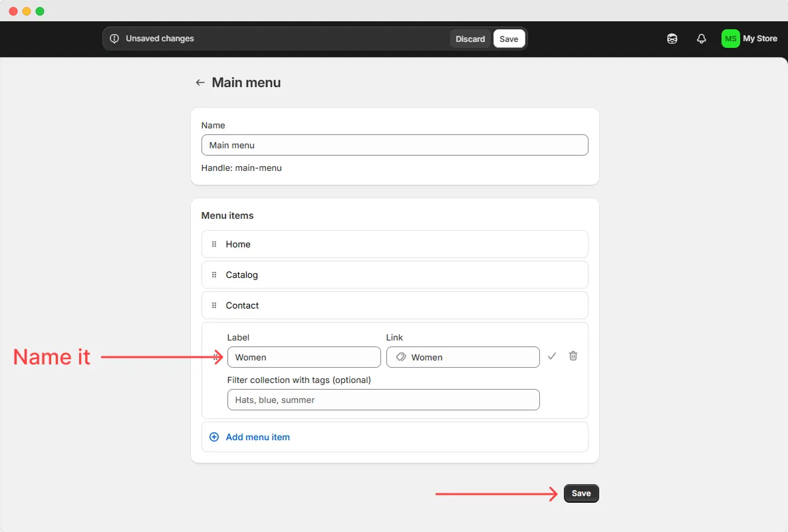Image resolution: width=788 pixels, height=532 pixels.
Task: Click the filter collection tags field
Action: 383,400
